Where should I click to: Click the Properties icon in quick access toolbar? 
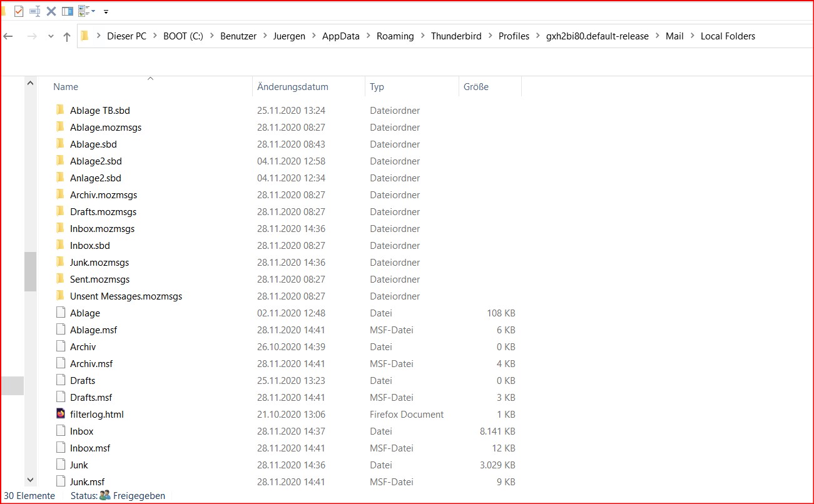(x=19, y=11)
